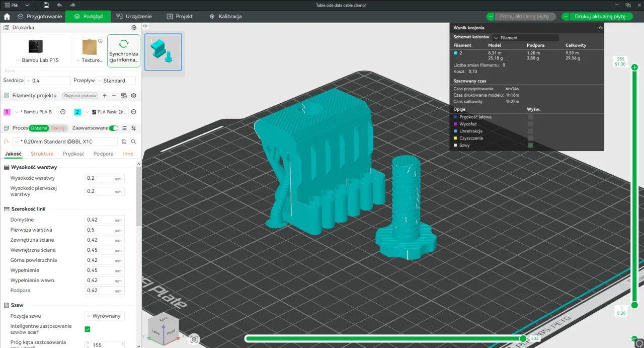Select the Home icon in the navigation bar
This screenshot has width=644, height=348.
coord(6,16)
